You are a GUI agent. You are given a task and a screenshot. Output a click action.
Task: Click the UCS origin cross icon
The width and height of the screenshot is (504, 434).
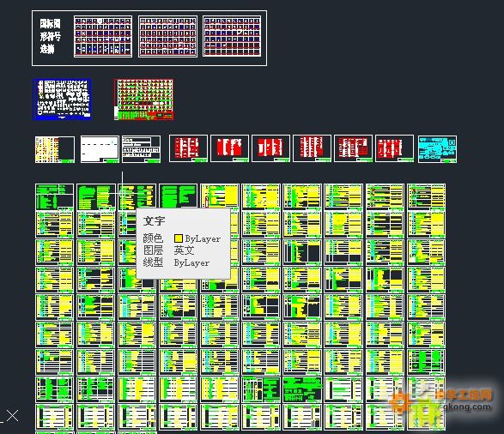click(x=12, y=416)
